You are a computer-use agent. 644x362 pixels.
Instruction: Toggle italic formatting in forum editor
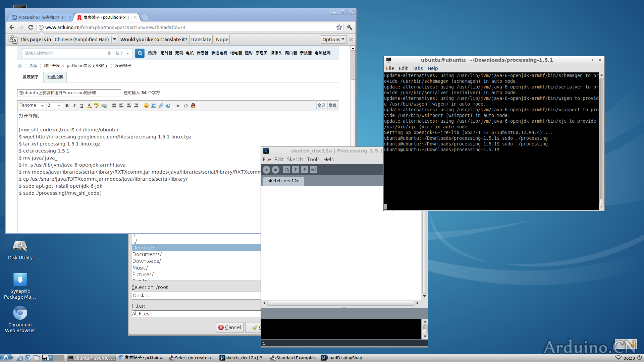point(74,106)
